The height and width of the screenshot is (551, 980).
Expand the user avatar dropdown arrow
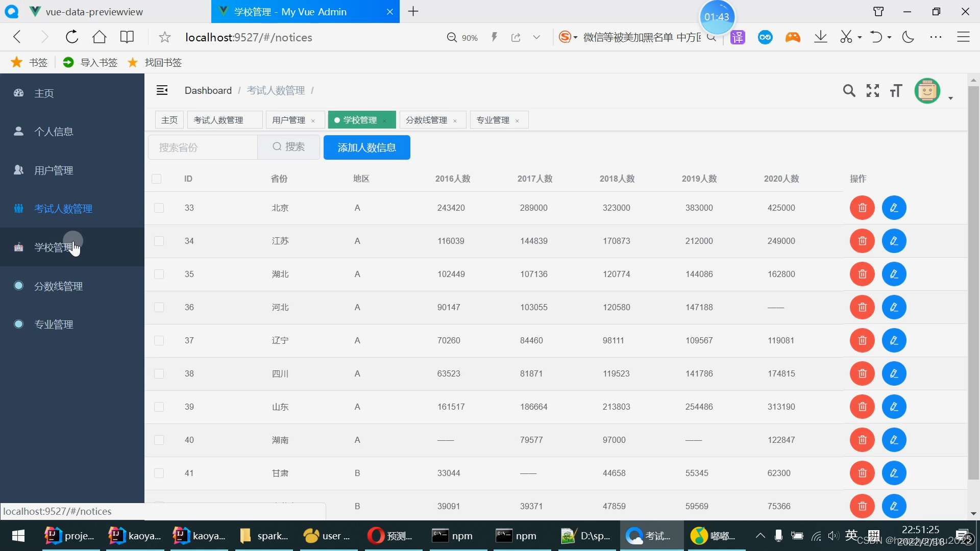click(x=950, y=98)
